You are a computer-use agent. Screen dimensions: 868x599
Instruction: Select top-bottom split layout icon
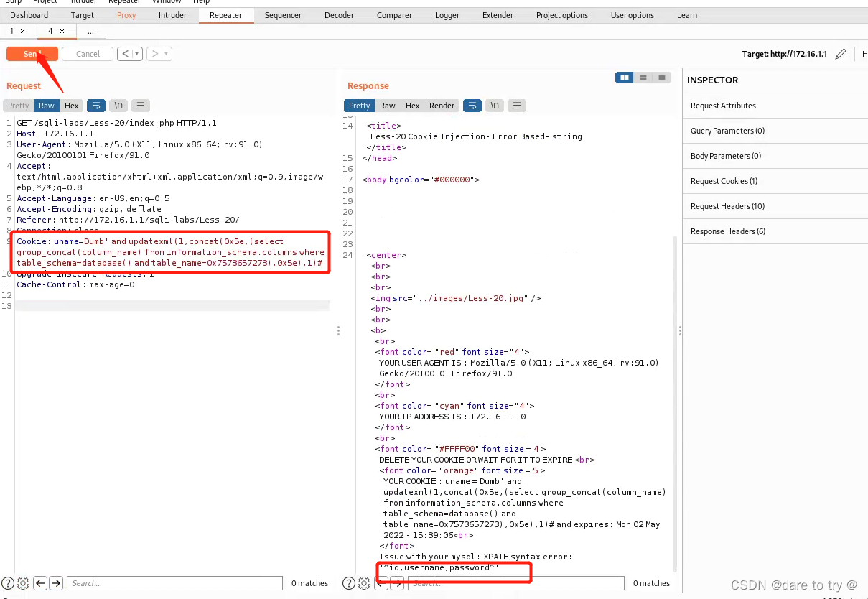[x=643, y=78]
